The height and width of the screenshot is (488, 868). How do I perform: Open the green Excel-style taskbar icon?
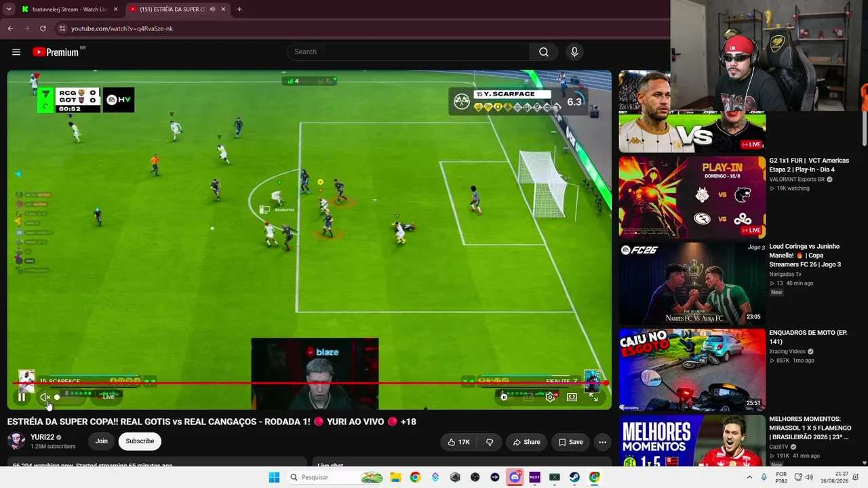555,477
